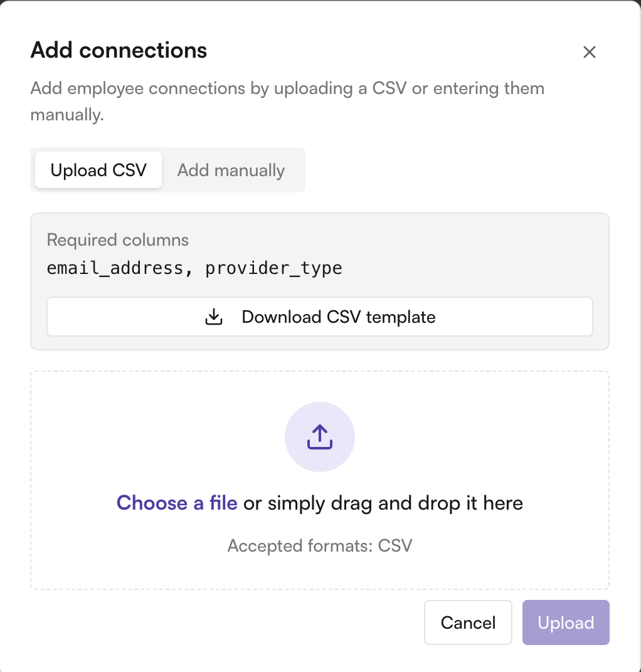The image size is (641, 672).
Task: Close the Add connections dialog
Action: click(590, 52)
